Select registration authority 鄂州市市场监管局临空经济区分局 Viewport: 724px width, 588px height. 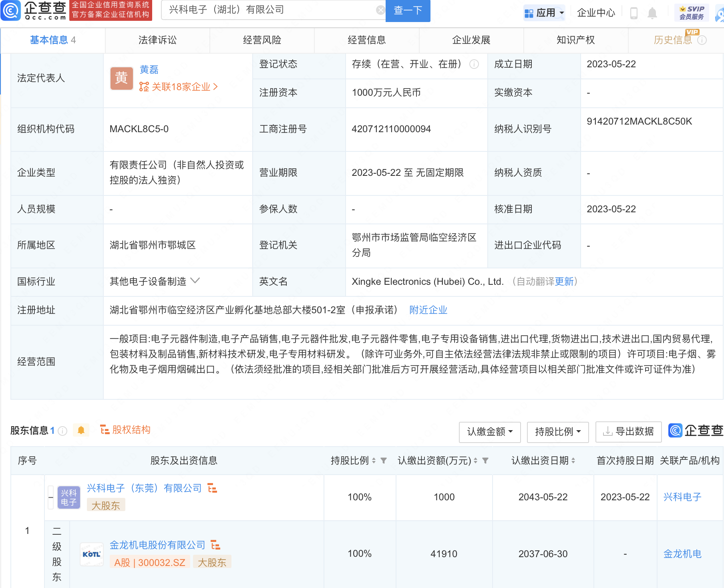pyautogui.click(x=414, y=245)
